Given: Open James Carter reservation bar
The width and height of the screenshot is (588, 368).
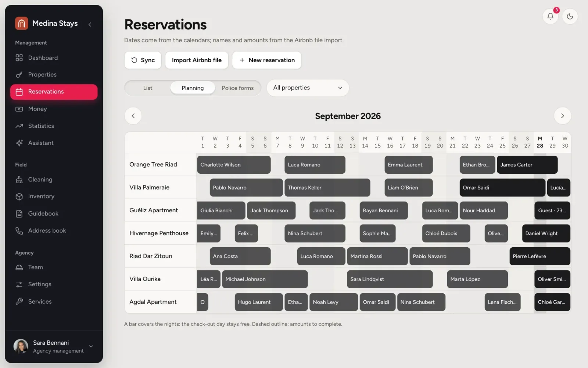Looking at the screenshot, I should 527,165.
